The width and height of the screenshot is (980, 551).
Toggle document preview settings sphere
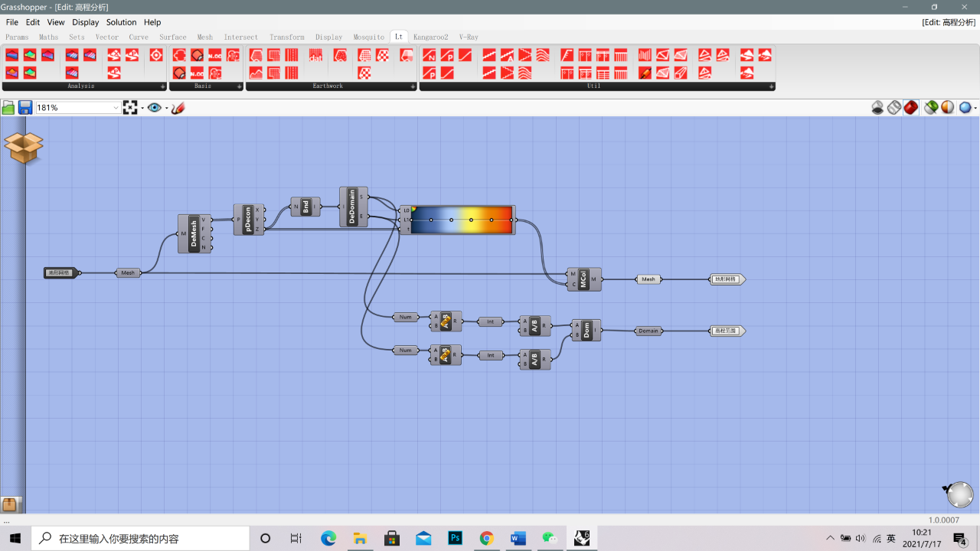tap(948, 108)
